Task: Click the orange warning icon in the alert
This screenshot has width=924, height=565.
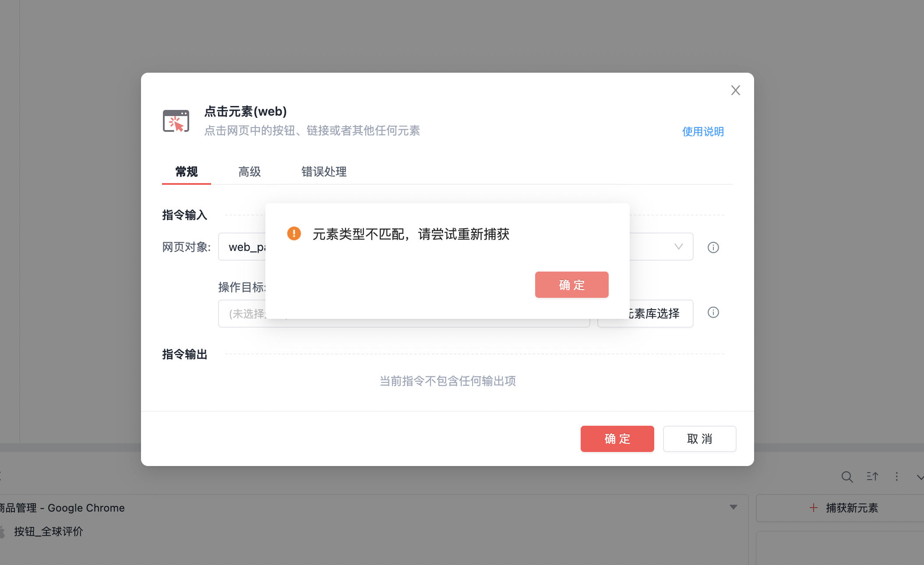Action: (x=294, y=233)
